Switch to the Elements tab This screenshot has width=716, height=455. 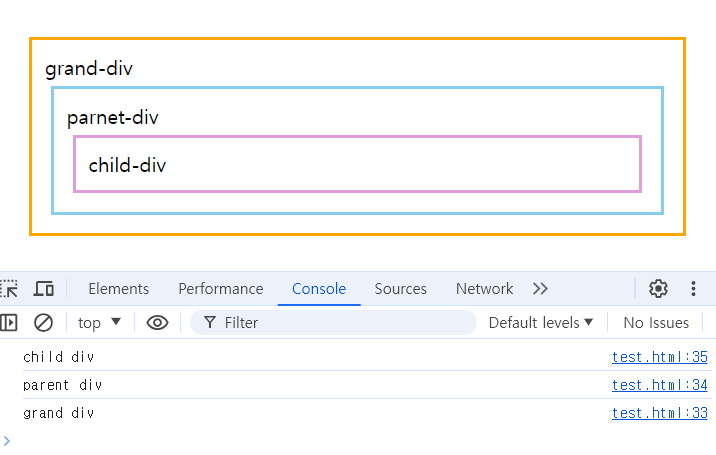tap(119, 289)
